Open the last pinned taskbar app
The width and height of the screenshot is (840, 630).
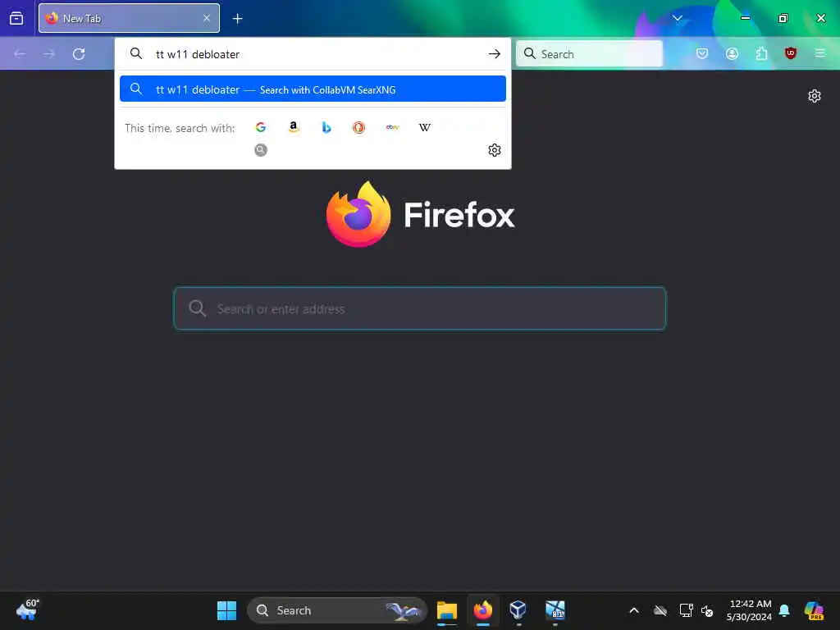pyautogui.click(x=555, y=610)
